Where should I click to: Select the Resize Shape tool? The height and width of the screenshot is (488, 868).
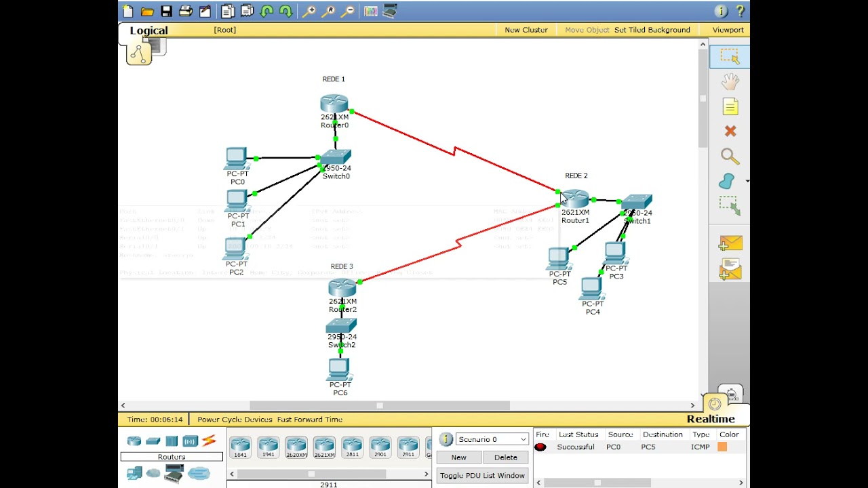(x=730, y=206)
